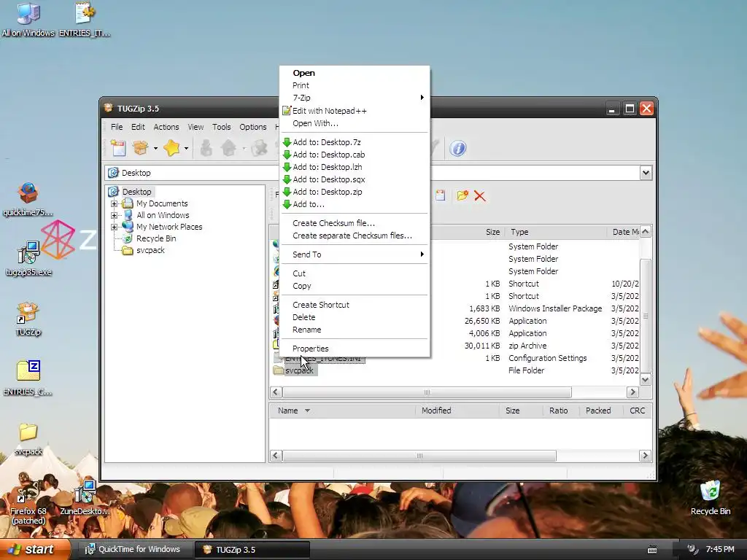Viewport: 747px width, 560px height.
Task: Select Desktop root in folder tree
Action: click(x=136, y=192)
